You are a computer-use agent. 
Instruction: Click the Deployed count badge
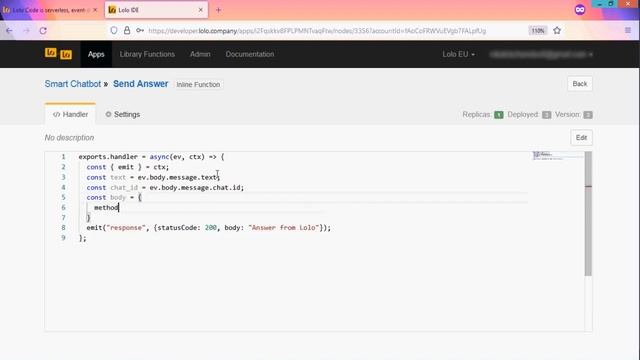[547, 115]
